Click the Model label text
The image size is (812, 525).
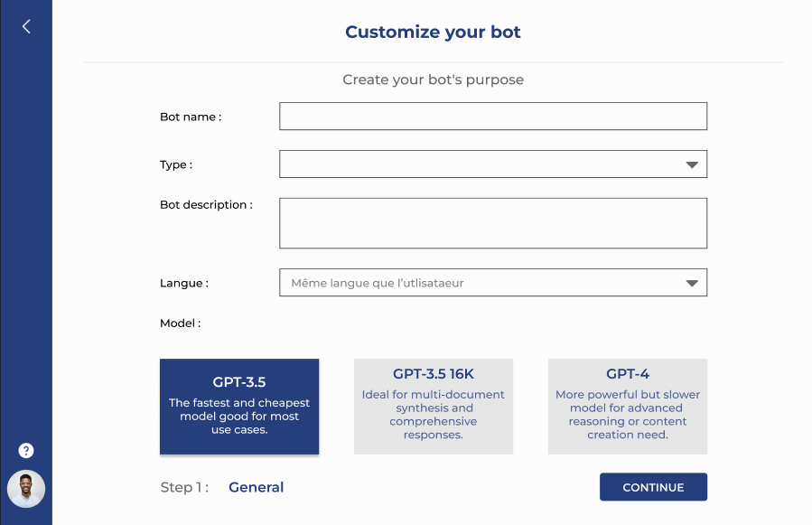[x=181, y=323]
